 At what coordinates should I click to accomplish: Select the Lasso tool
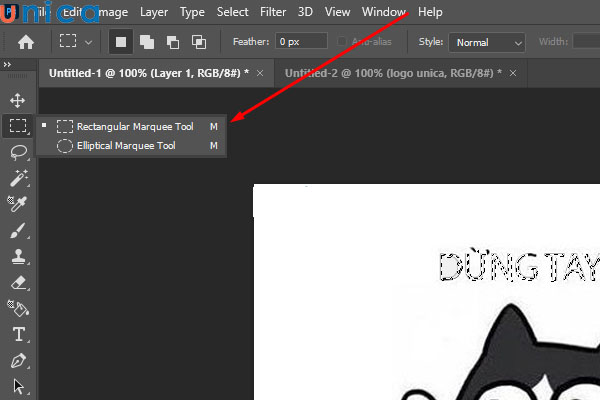coord(18,152)
